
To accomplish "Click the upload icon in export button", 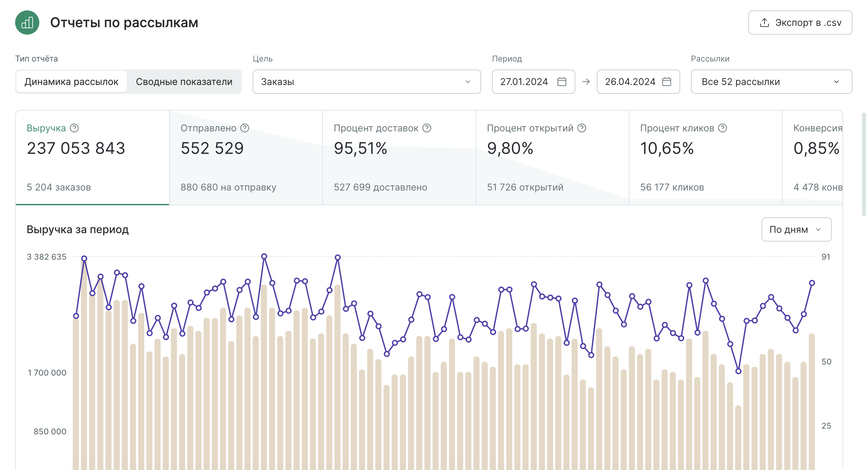I will coord(764,23).
